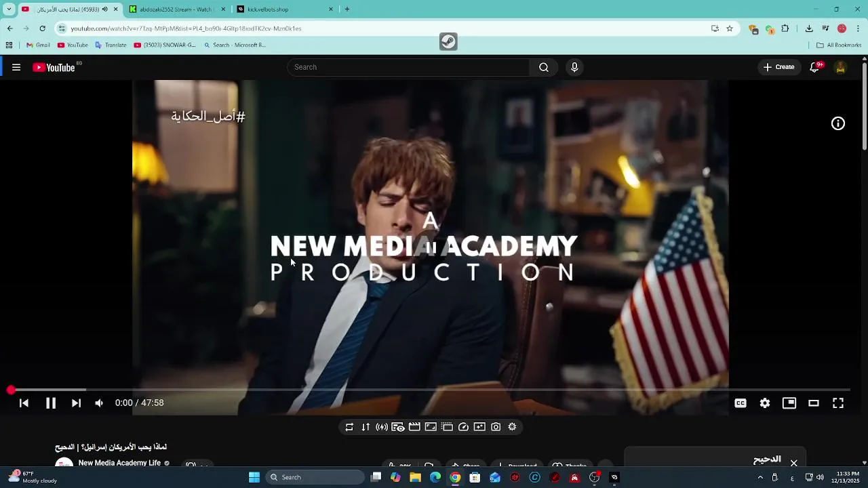Open the SNOWAR-G bookmark
868x488 pixels.
click(165, 45)
